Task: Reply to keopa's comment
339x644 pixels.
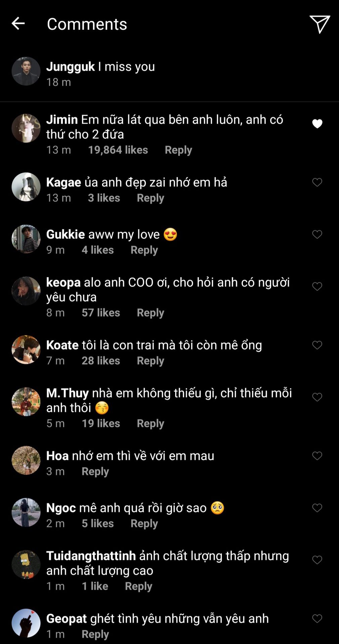Action: (x=150, y=313)
